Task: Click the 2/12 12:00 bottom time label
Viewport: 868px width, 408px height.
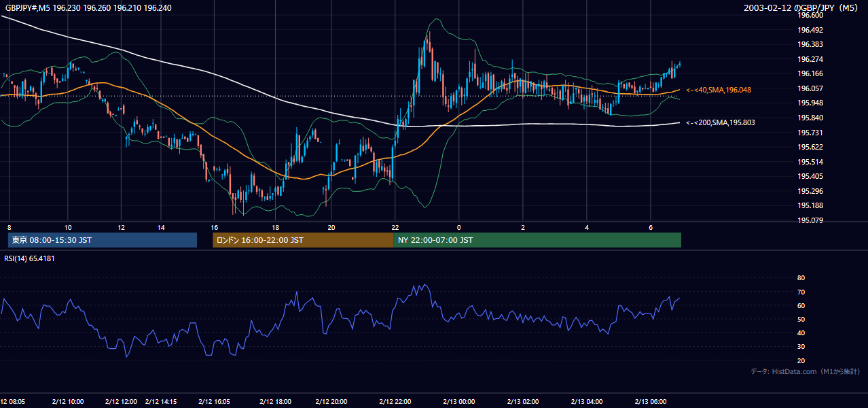Action: pyautogui.click(x=122, y=402)
